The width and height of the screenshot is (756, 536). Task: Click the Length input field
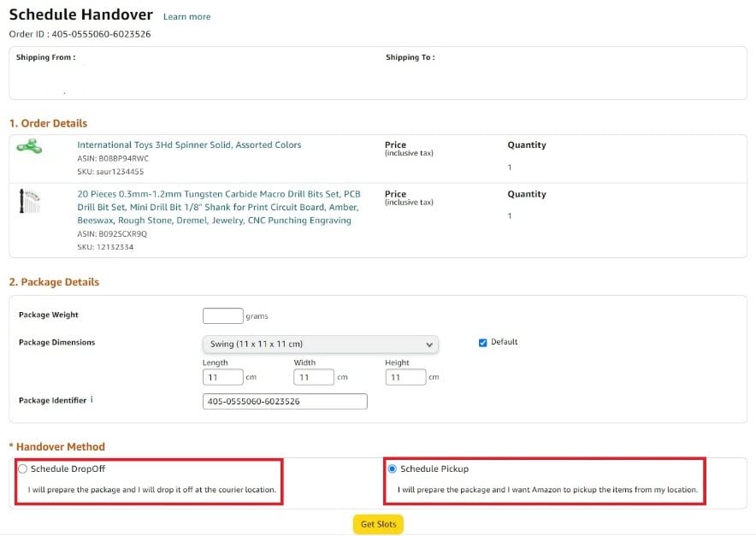pos(222,377)
